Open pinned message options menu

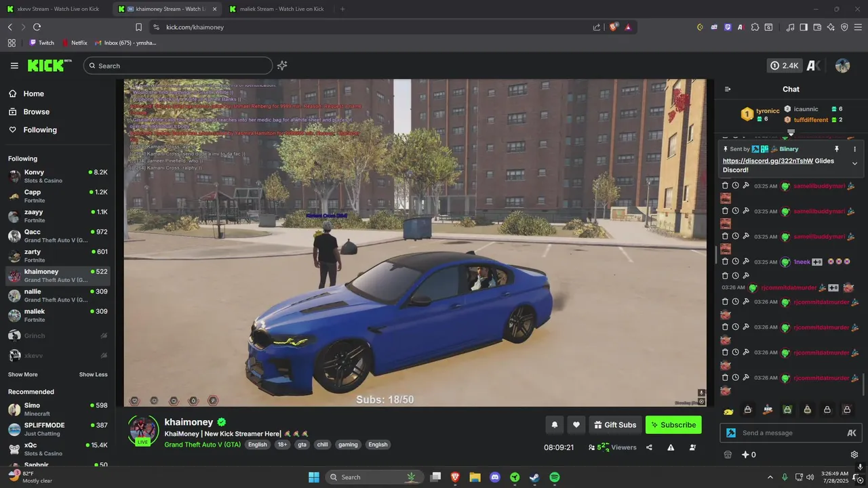tap(854, 149)
